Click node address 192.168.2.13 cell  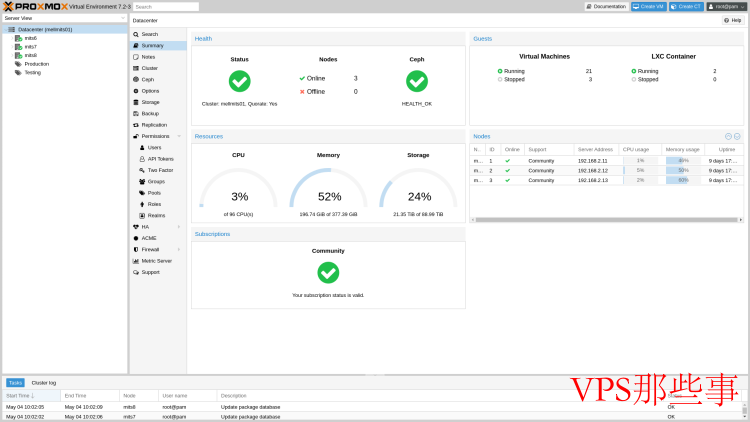(x=596, y=180)
